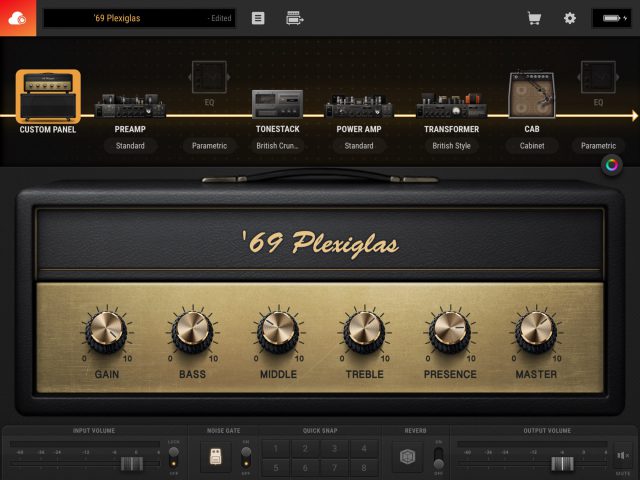The width and height of the screenshot is (640, 480).
Task: Click the Output Volume slider handle
Action: pos(562,464)
